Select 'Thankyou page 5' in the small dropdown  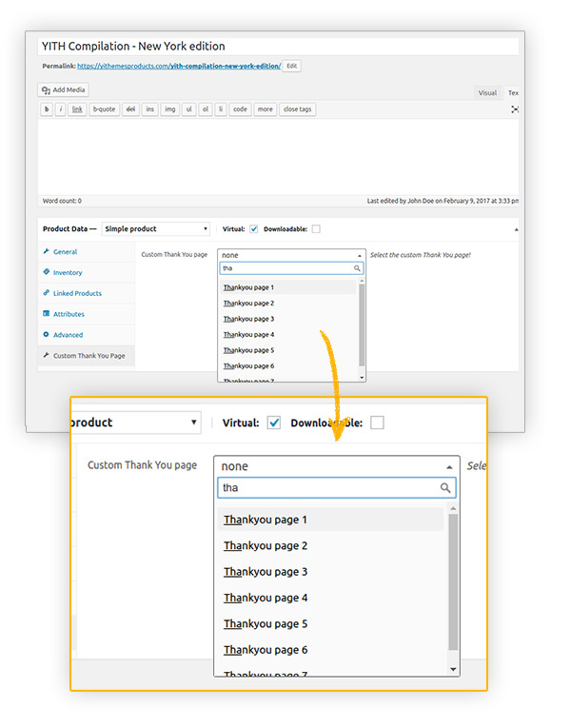coord(287,350)
